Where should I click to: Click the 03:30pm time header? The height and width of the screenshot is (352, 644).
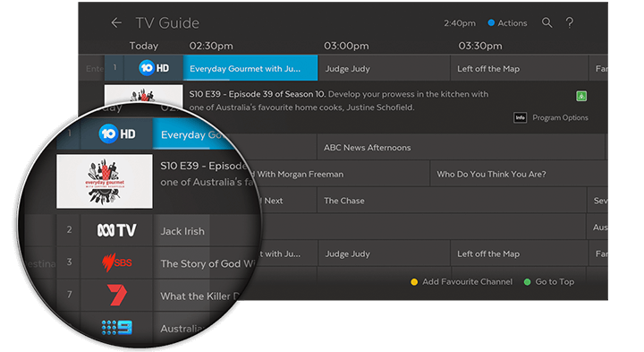coord(480,46)
